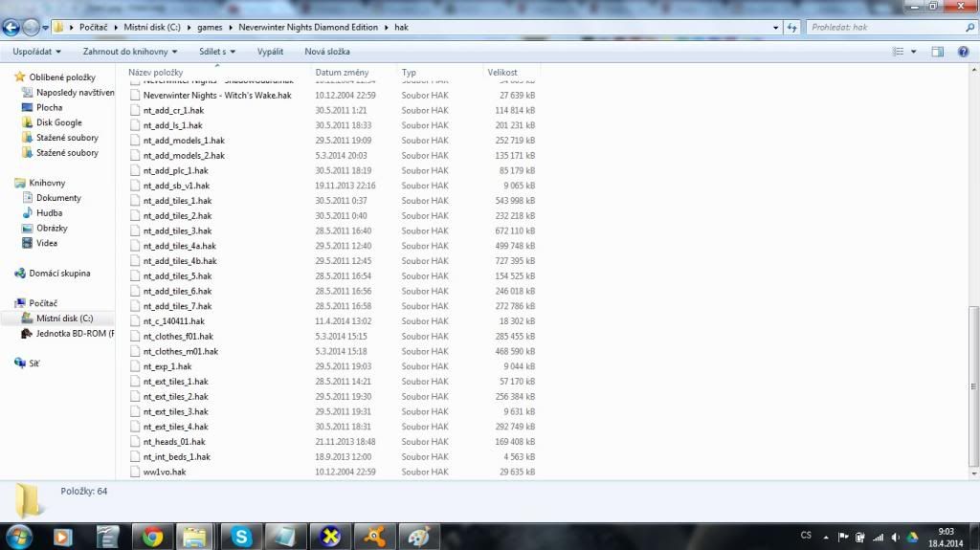Click the search magnifier icon
Viewport: 980px width, 550px height.
pos(970,28)
